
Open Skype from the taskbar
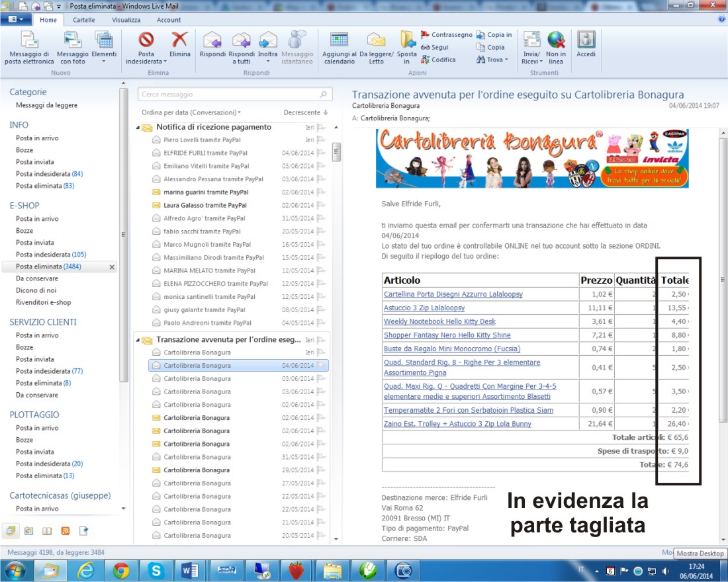(156, 570)
